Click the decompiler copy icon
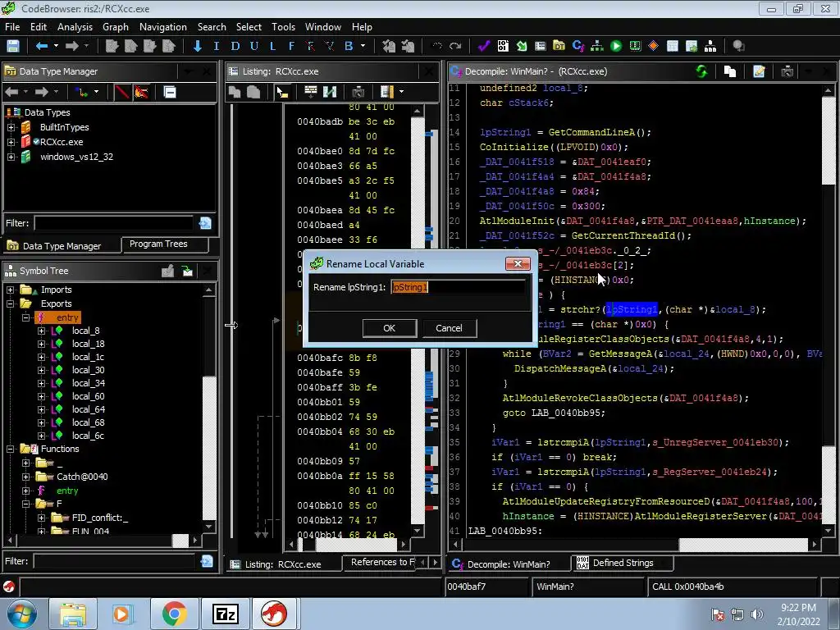840x630 pixels. tap(729, 71)
